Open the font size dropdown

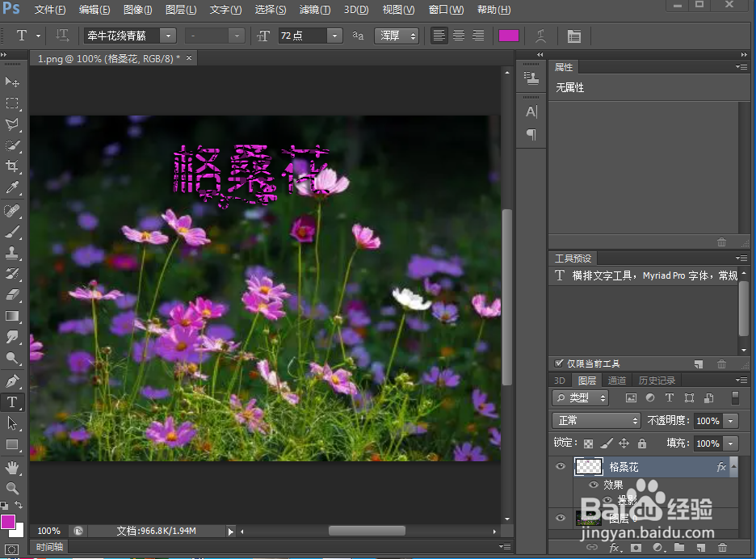click(334, 36)
